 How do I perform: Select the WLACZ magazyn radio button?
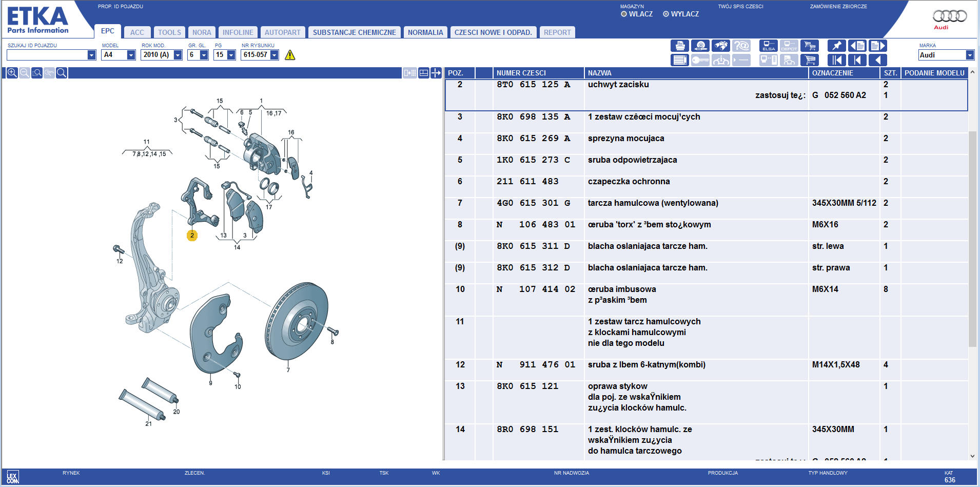click(x=624, y=14)
